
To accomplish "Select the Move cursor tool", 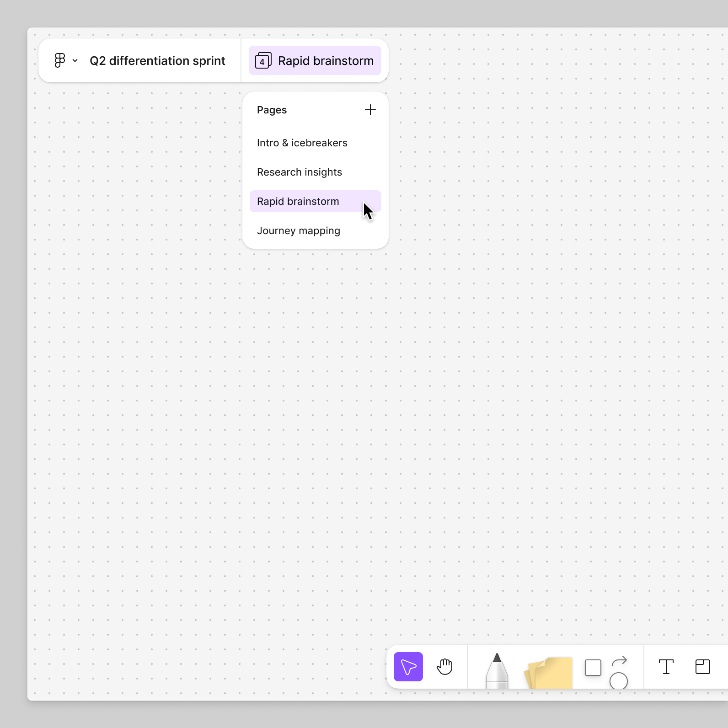I will coord(408,667).
